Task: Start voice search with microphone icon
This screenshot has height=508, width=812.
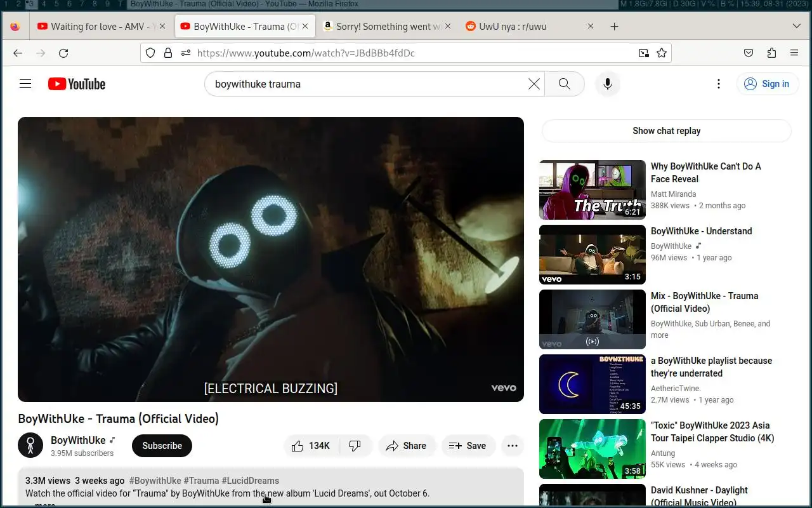Action: pyautogui.click(x=608, y=84)
